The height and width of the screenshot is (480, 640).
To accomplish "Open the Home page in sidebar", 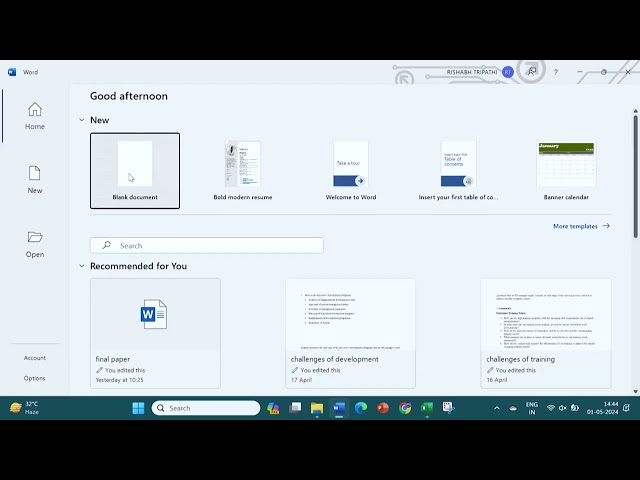I will coord(34,115).
